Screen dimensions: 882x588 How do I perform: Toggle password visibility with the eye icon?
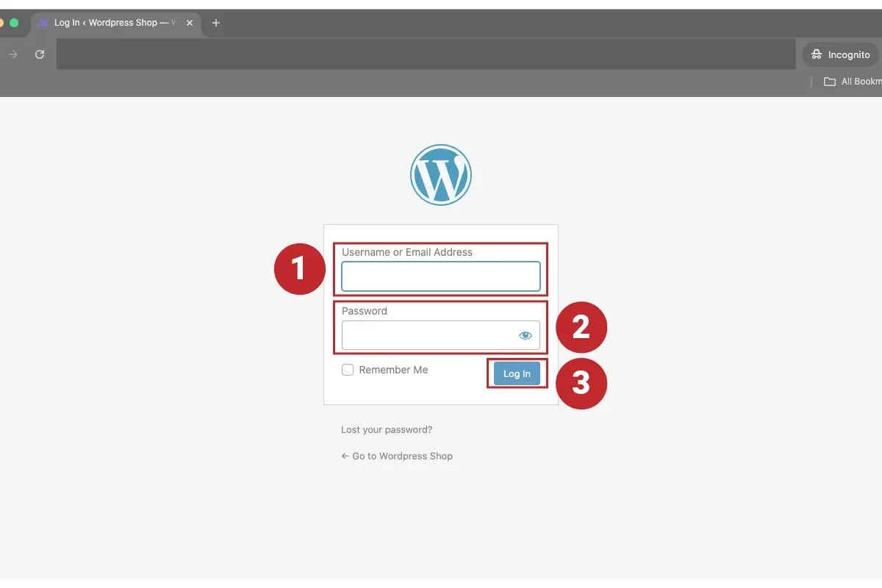point(525,335)
